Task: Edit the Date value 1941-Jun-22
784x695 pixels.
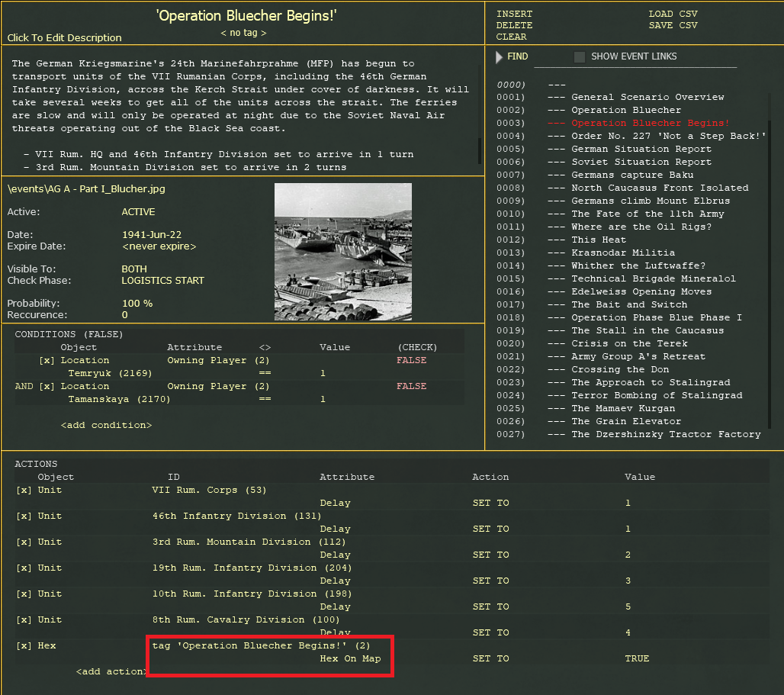Action: 152,235
